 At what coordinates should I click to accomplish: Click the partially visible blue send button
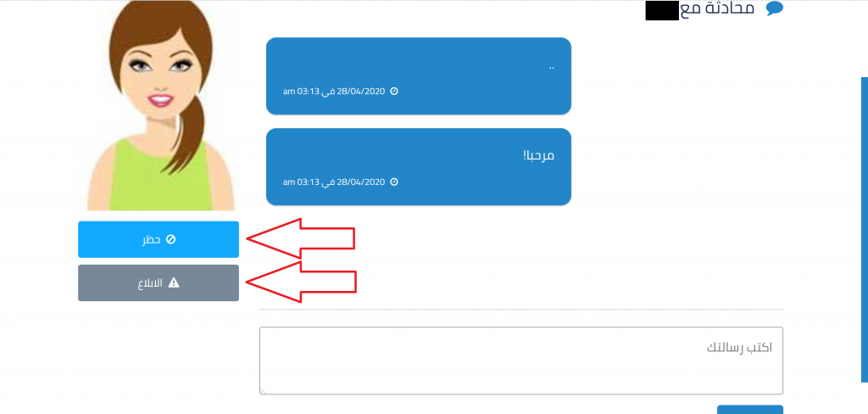750,410
